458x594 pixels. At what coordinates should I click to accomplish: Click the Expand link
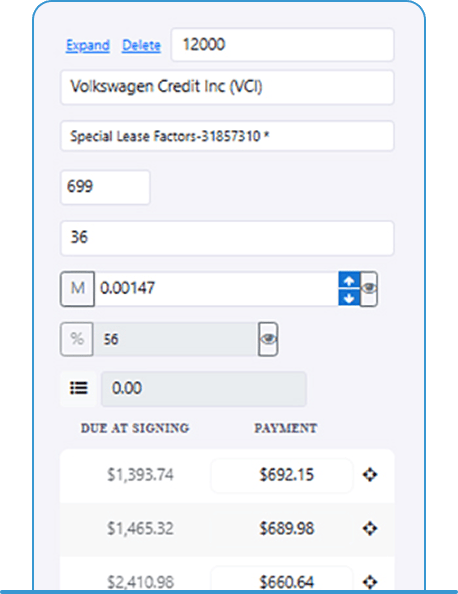(88, 45)
